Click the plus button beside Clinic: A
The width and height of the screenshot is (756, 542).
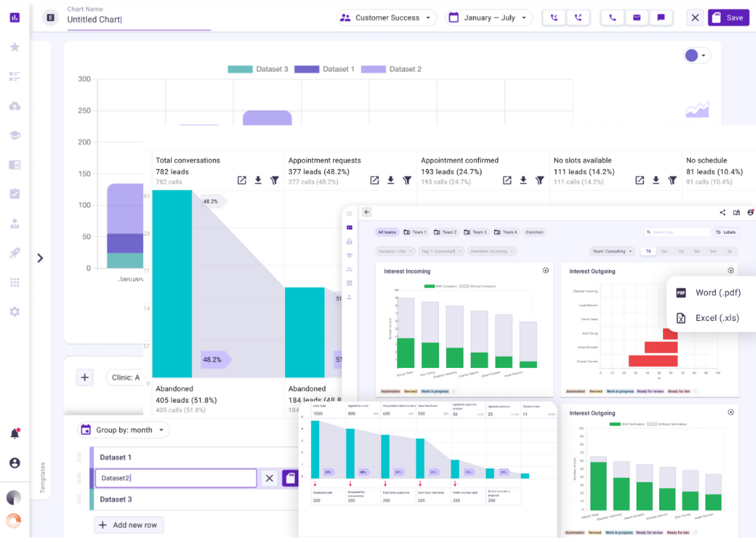[85, 377]
